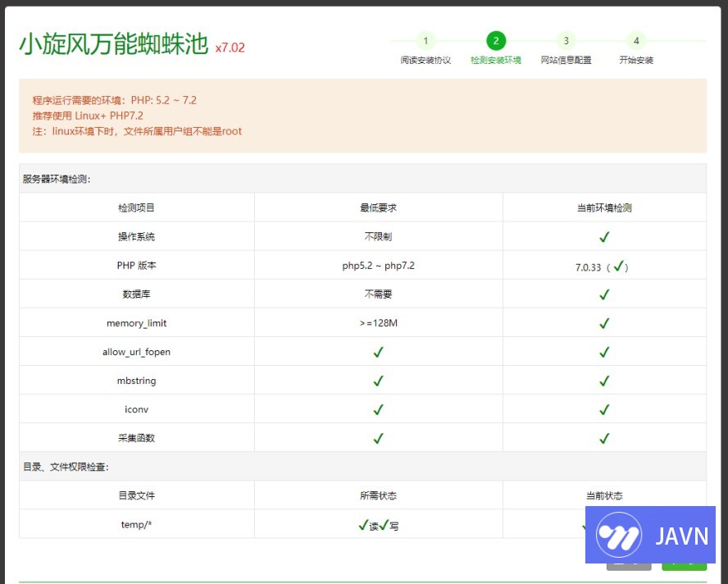This screenshot has width=728, height=584.
Task: Click the allow_url_fopen row label
Action: (x=136, y=352)
